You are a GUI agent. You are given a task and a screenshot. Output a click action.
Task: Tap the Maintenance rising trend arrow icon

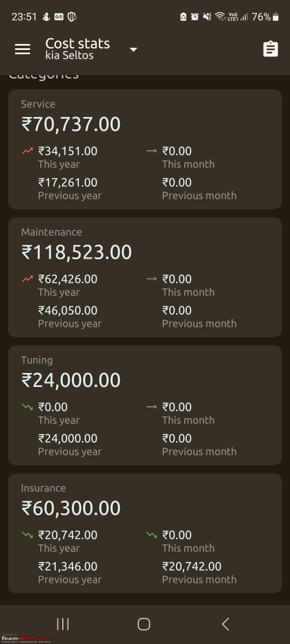click(x=27, y=279)
